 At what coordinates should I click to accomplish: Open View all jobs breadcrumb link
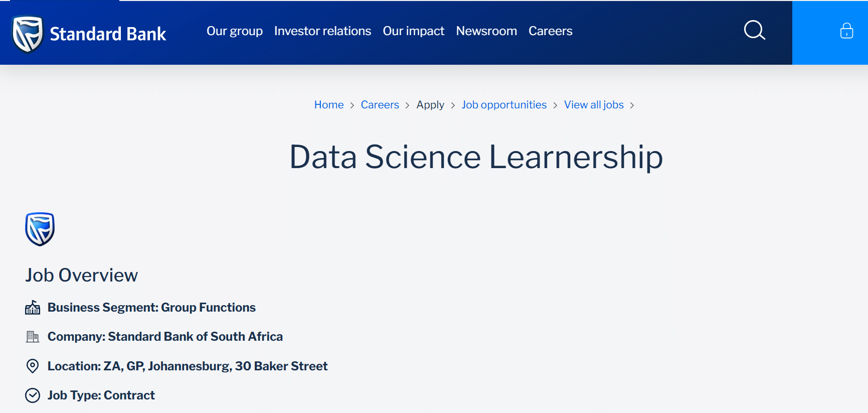coord(594,105)
